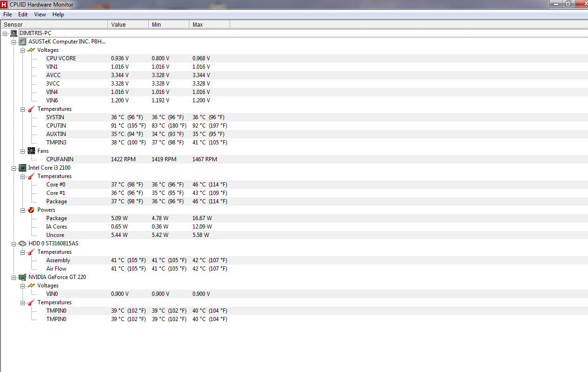
Task: Select the CPUFANIN fan row label
Action: [60, 159]
